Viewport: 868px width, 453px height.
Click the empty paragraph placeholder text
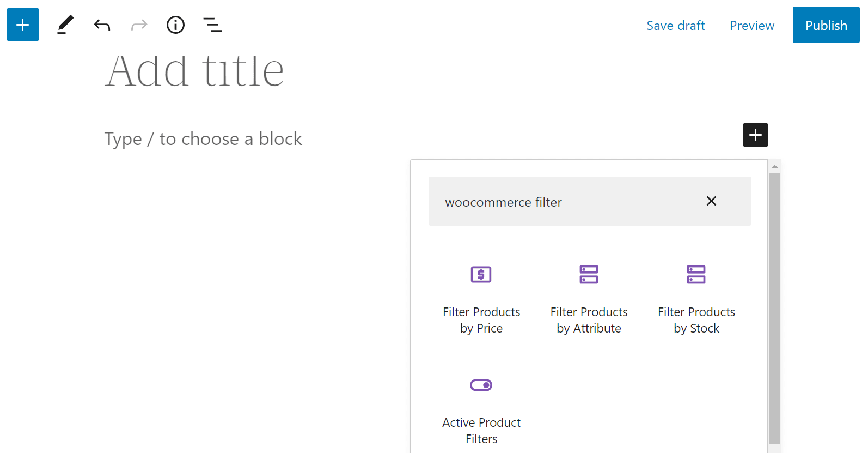coord(203,138)
